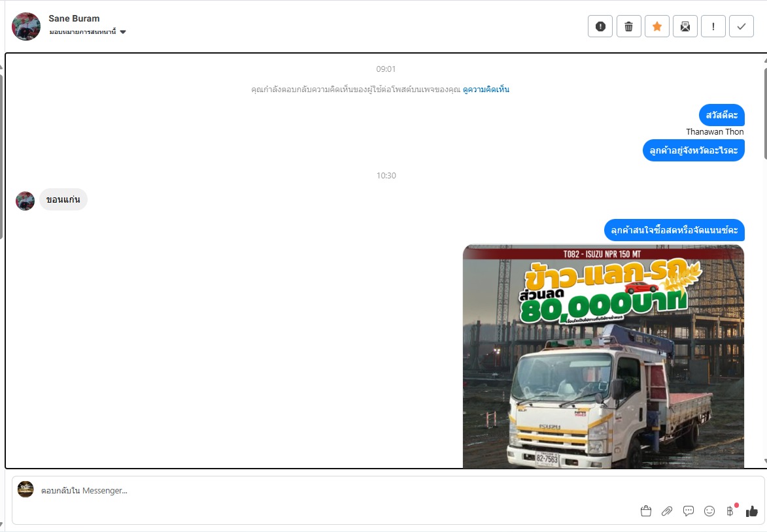Click the page avatar beside reply box

(26, 489)
